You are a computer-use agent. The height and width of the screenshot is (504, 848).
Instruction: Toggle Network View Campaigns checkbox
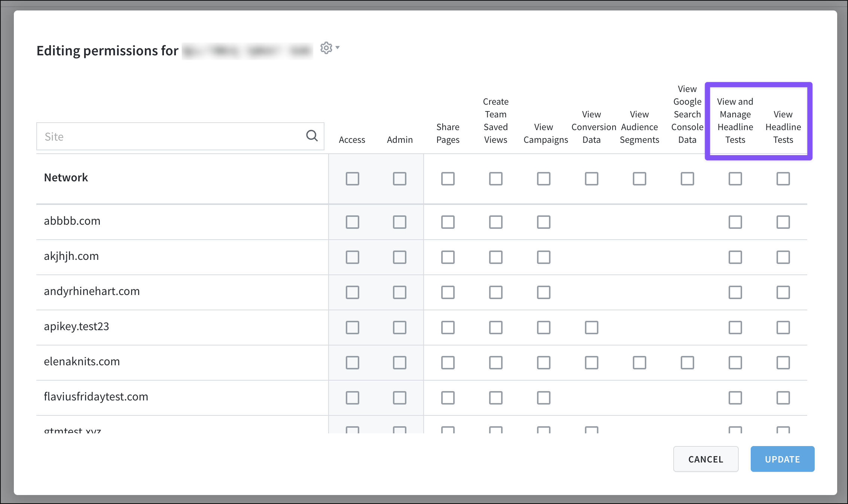point(544,179)
